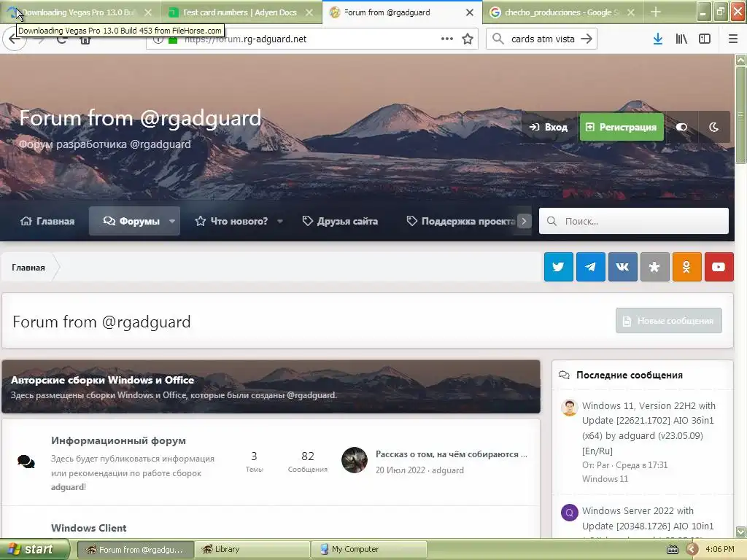Open the Рассказ о том, на чём собираются thread
The width and height of the screenshot is (747, 560).
click(x=451, y=454)
